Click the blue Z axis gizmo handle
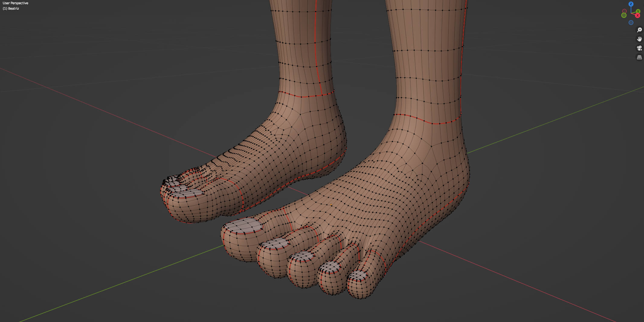The image size is (644, 322). pyautogui.click(x=631, y=4)
